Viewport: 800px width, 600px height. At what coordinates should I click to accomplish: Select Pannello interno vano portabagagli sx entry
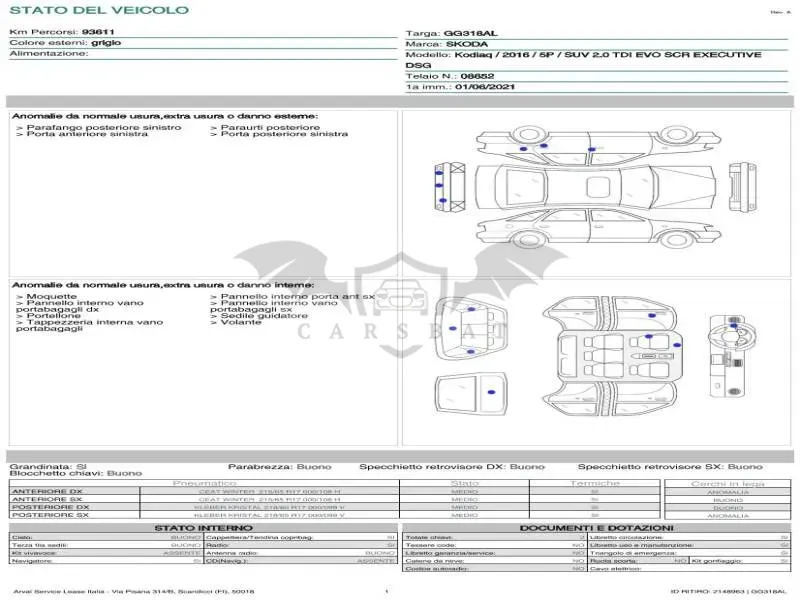274,306
